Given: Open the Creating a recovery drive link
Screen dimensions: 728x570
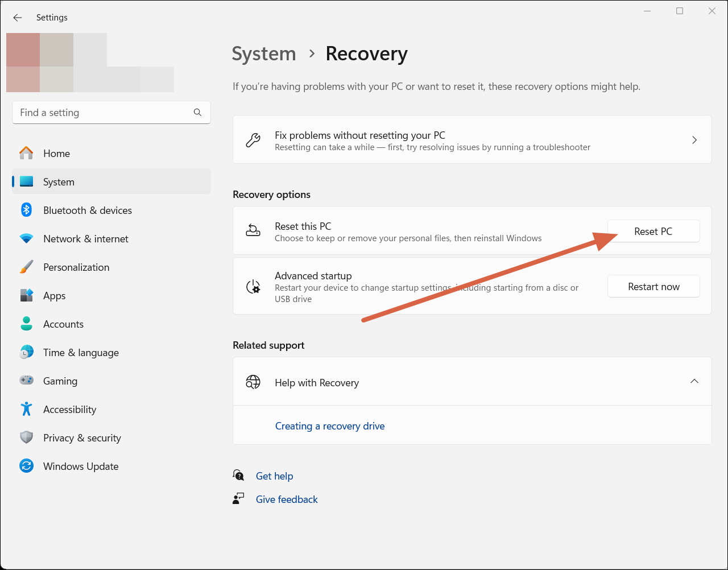Looking at the screenshot, I should click(330, 426).
